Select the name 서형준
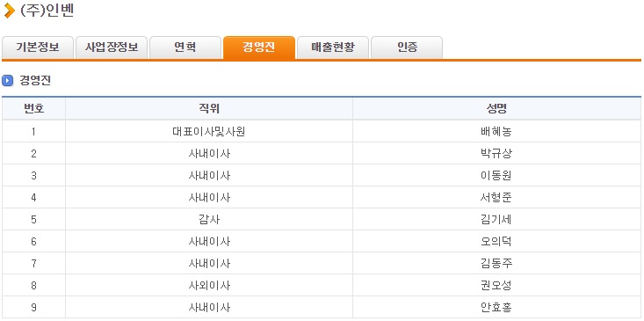 pyautogui.click(x=496, y=198)
